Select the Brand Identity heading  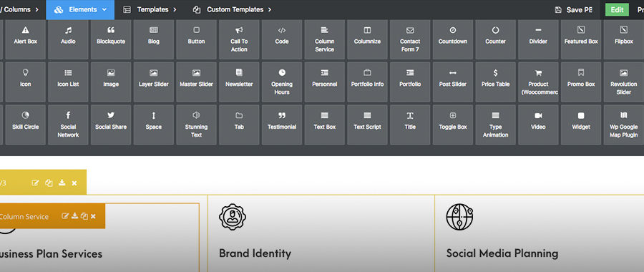[255, 253]
